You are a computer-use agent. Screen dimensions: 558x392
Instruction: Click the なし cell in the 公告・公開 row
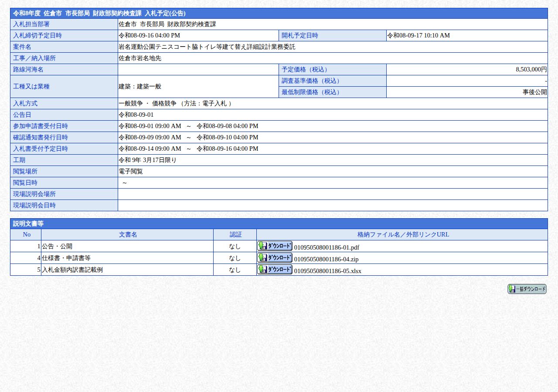click(235, 246)
